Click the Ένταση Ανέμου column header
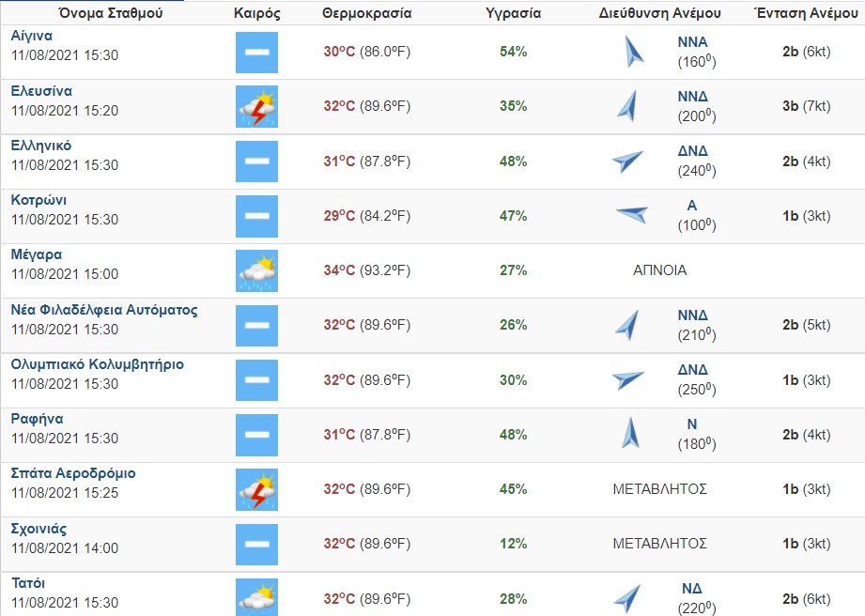Screen dimensions: 865x616 [x=806, y=14]
